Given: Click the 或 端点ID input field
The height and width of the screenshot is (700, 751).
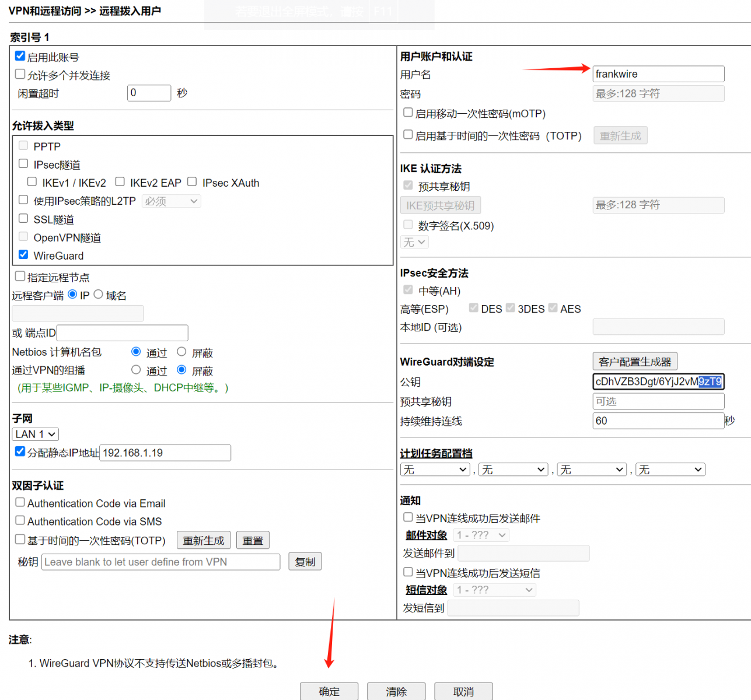Looking at the screenshot, I should point(123,332).
